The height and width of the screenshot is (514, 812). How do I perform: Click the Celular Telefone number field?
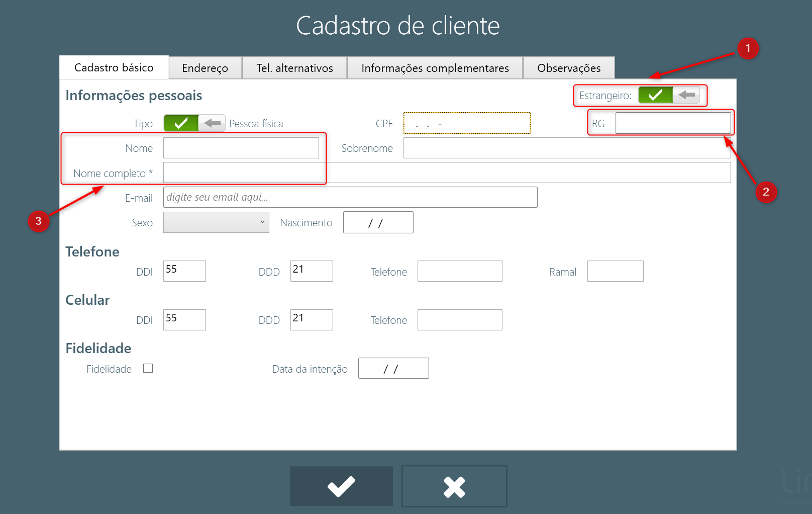click(460, 320)
